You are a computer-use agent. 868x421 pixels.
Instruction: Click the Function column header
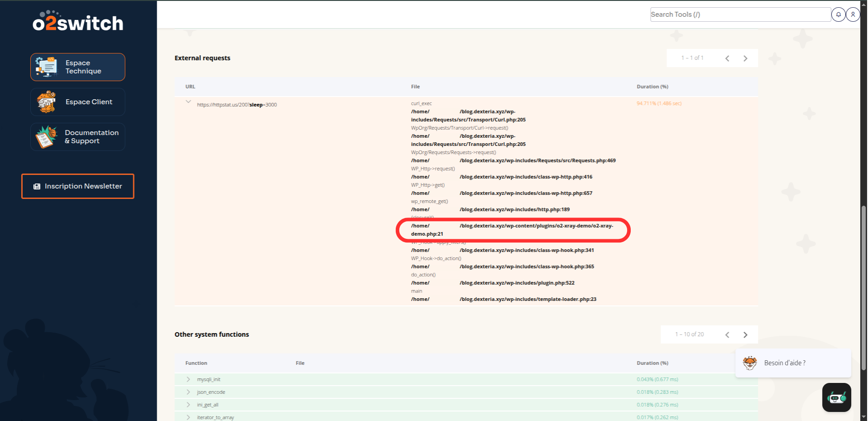click(196, 363)
